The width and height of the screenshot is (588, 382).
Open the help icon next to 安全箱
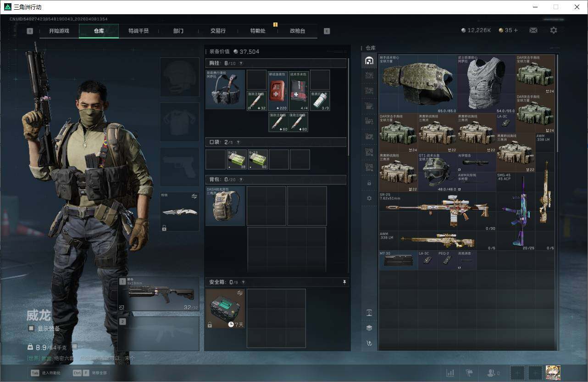243,282
